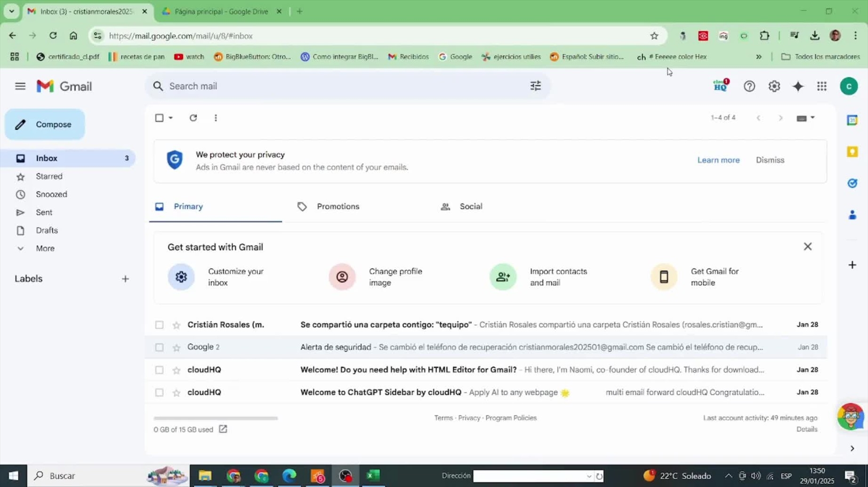This screenshot has height=487, width=868.
Task: Click the refresh inbox icon
Action: tap(193, 118)
